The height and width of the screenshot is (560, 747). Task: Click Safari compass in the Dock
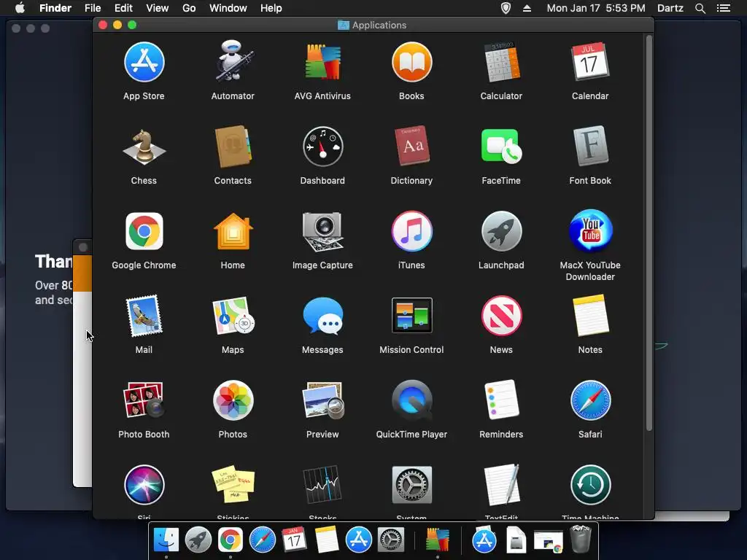tap(263, 540)
